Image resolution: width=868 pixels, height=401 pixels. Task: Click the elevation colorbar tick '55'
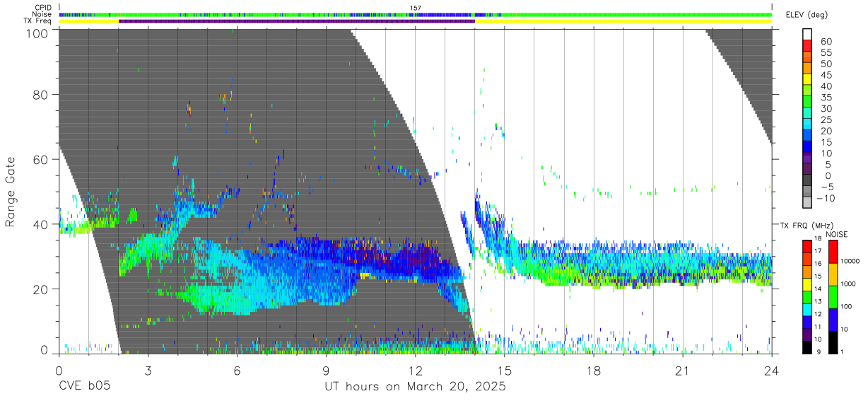pos(825,53)
